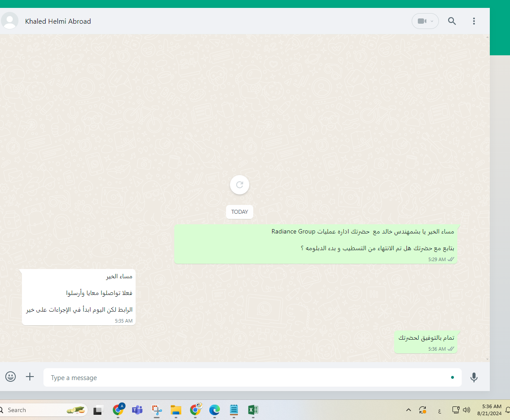Open File Explorer from the taskbar
The height and width of the screenshot is (420, 510).
click(x=176, y=410)
